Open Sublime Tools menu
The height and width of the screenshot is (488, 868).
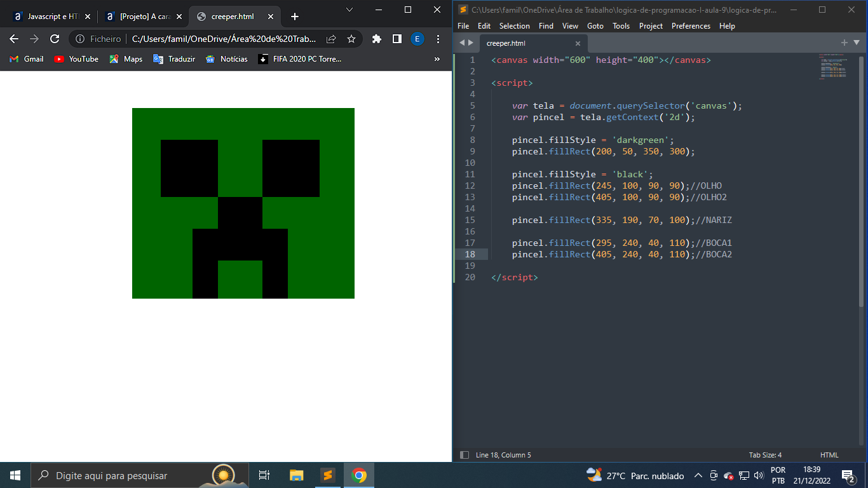tap(621, 26)
